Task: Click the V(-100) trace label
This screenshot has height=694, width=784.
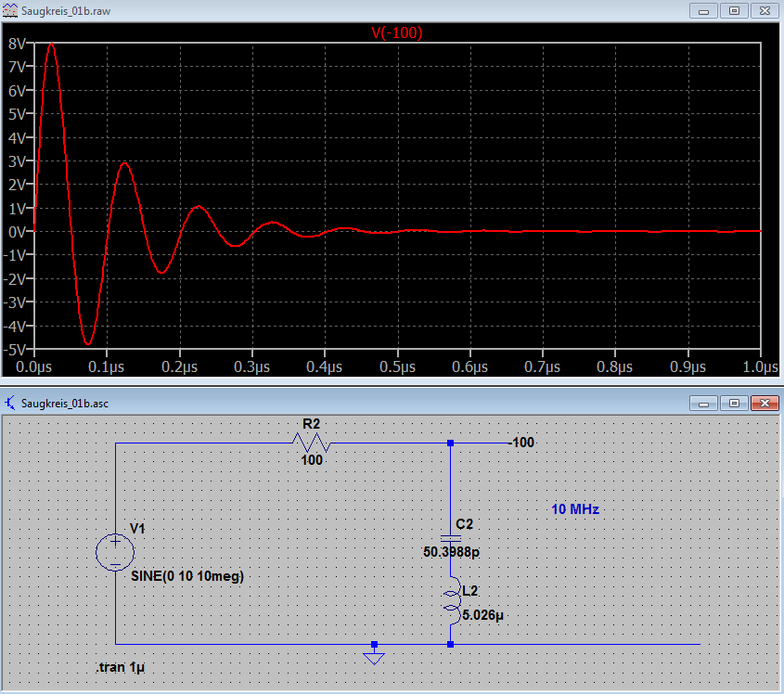Action: pyautogui.click(x=397, y=32)
